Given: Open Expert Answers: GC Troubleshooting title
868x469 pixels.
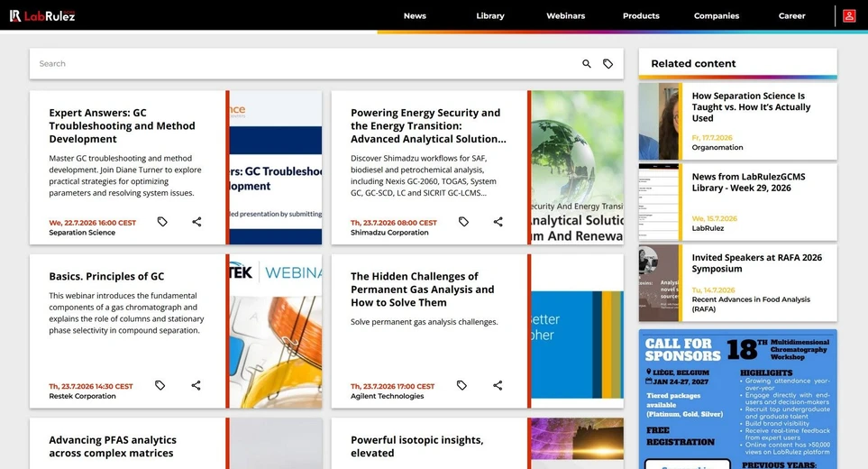Looking at the screenshot, I should (122, 125).
